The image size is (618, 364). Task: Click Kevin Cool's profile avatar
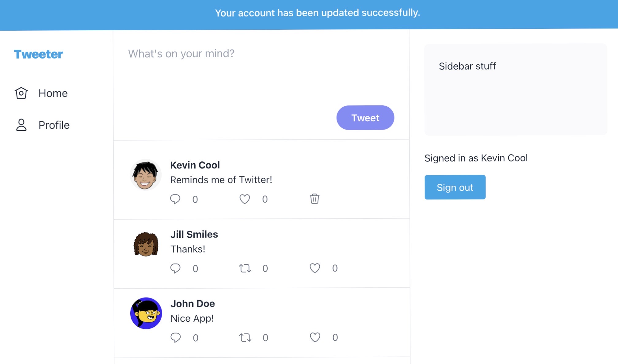(x=146, y=174)
